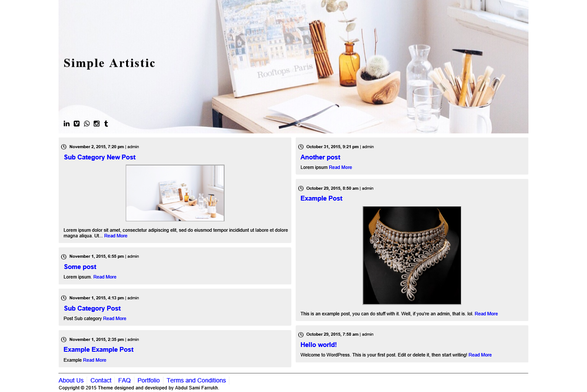The image size is (587, 392).
Task: Open the Terms and Conditions page
Action: [196, 380]
